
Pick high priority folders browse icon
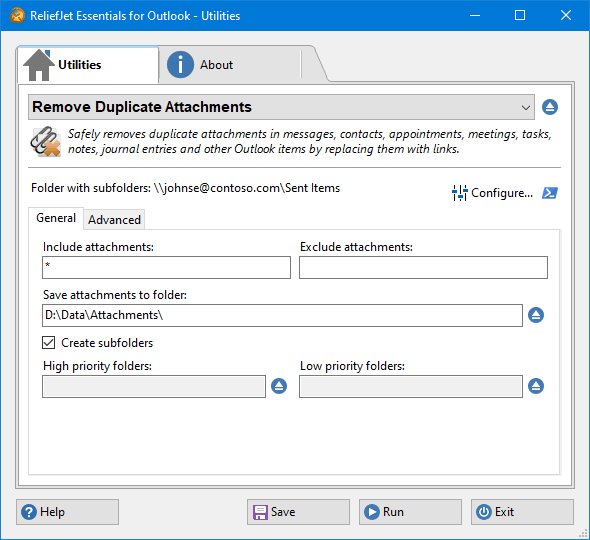point(279,386)
